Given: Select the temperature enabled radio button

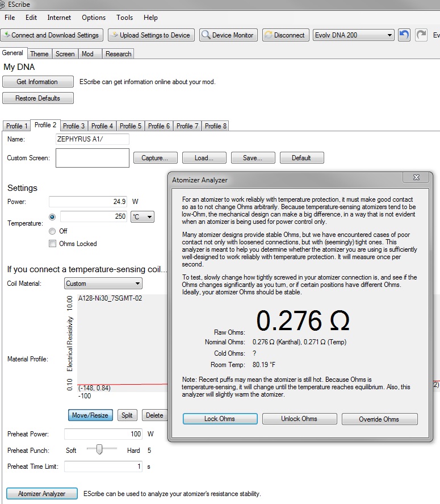Looking at the screenshot, I should [53, 217].
